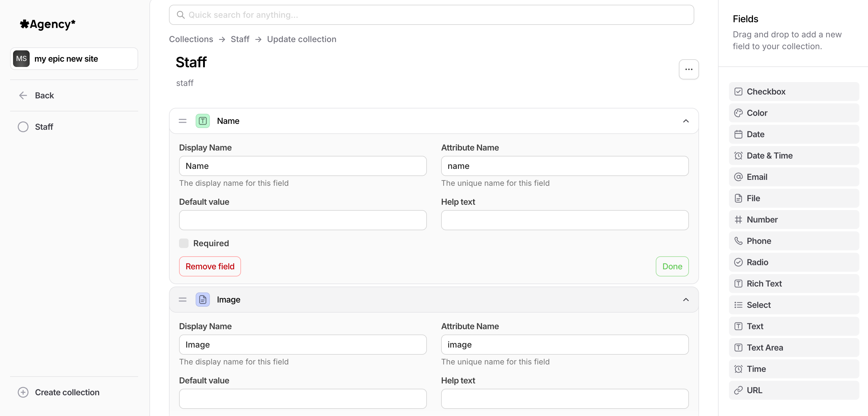
Task: Click the Remove field button
Action: [210, 266]
